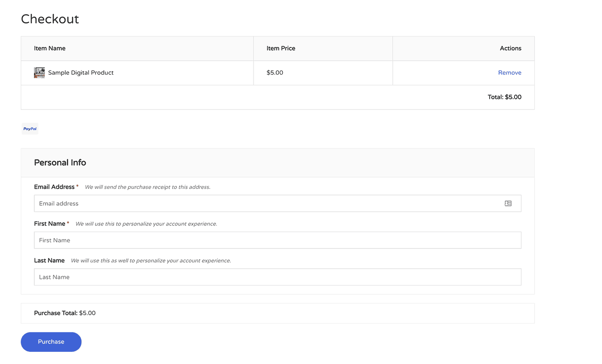Viewport: 602px width, 364px height.
Task: Click the Purchase button
Action: [51, 342]
